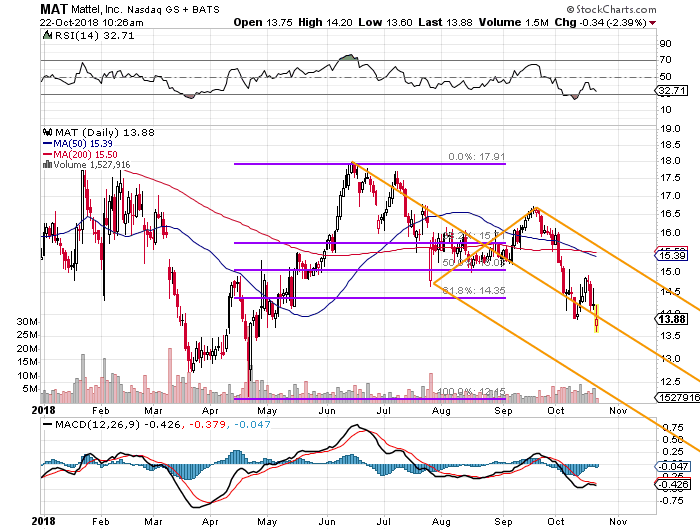The image size is (700, 530).
Task: Click the 32.71 RSI value tag on right axis
Action: (x=672, y=91)
